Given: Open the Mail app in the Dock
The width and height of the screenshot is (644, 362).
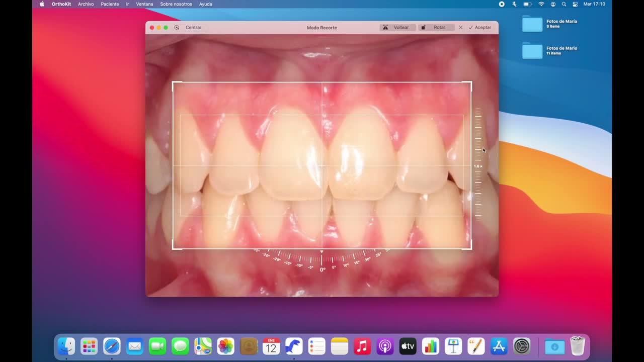Looking at the screenshot, I should click(134, 346).
